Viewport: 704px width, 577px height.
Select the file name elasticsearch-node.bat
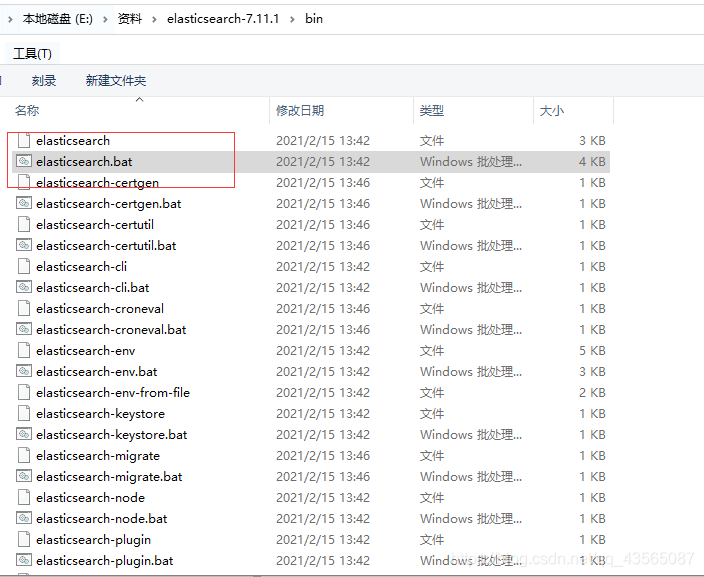(x=102, y=519)
